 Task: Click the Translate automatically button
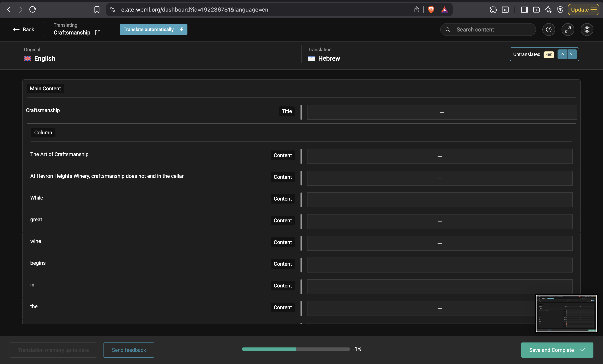point(154,30)
